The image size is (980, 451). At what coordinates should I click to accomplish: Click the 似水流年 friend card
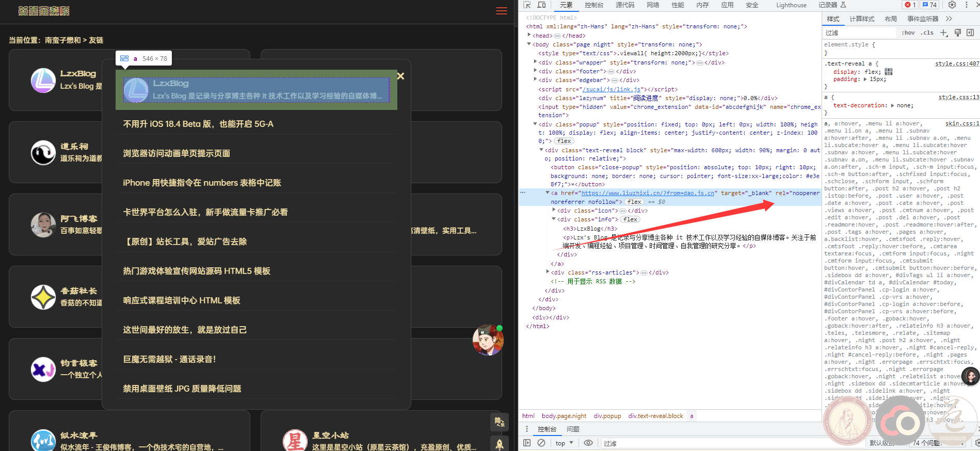click(129, 431)
